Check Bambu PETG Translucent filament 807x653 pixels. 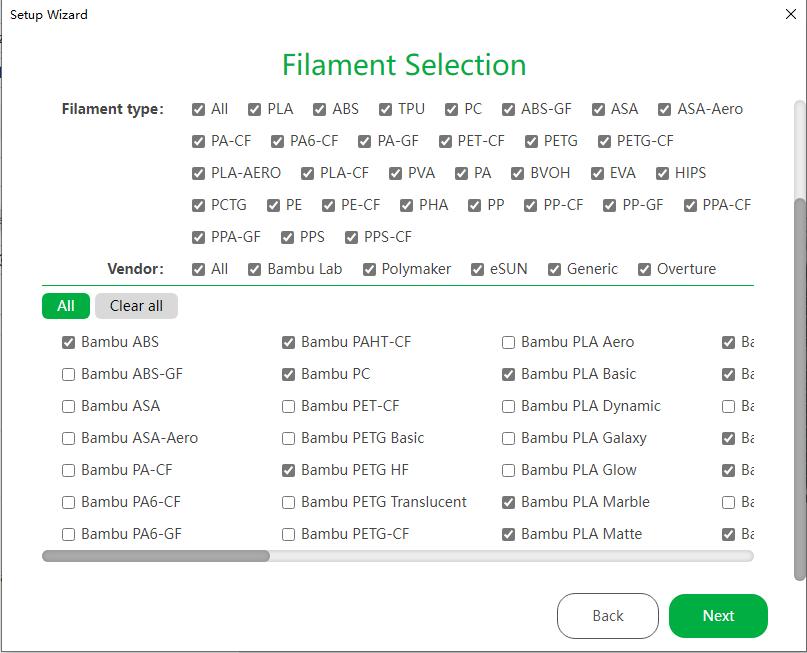point(288,502)
